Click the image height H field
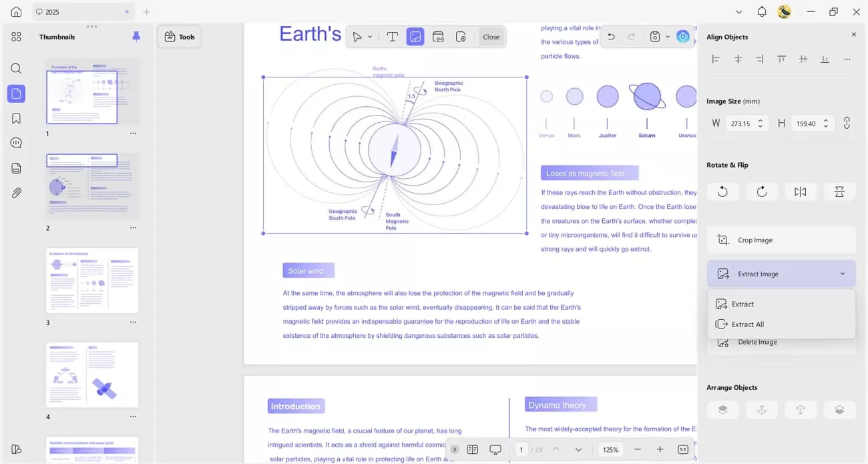Viewport: 868px width, 464px height. 813,124
